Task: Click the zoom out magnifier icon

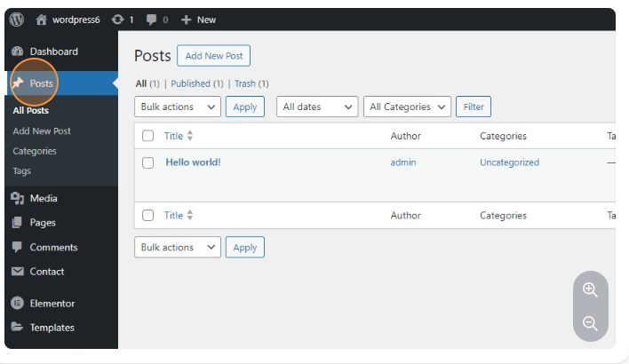Action: click(x=590, y=323)
